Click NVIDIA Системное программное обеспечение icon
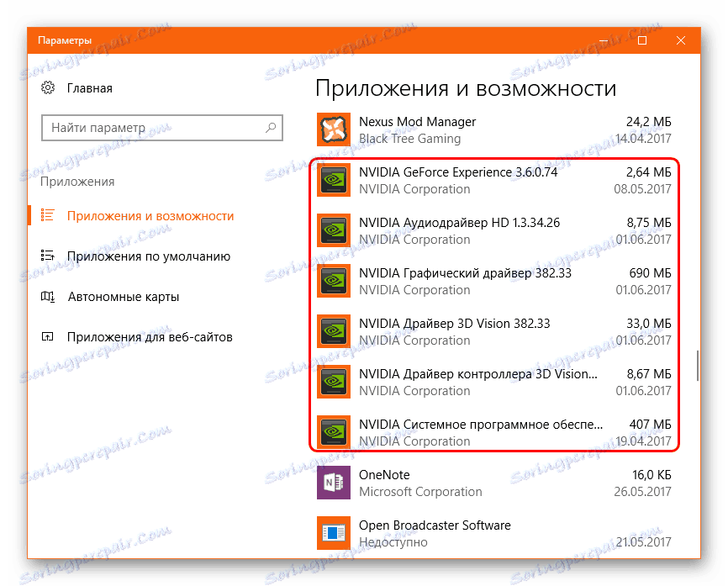Screen dimensions: 728x586 click(334, 432)
